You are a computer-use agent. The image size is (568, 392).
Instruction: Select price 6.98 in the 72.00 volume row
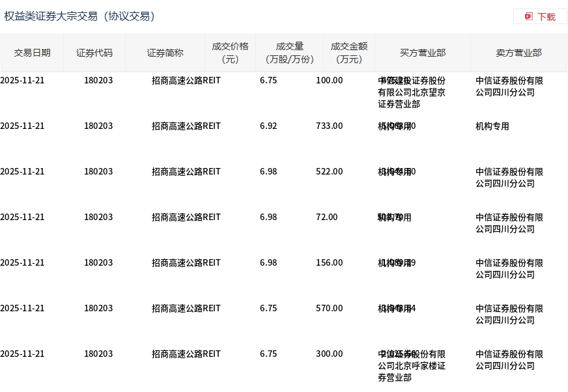268,217
